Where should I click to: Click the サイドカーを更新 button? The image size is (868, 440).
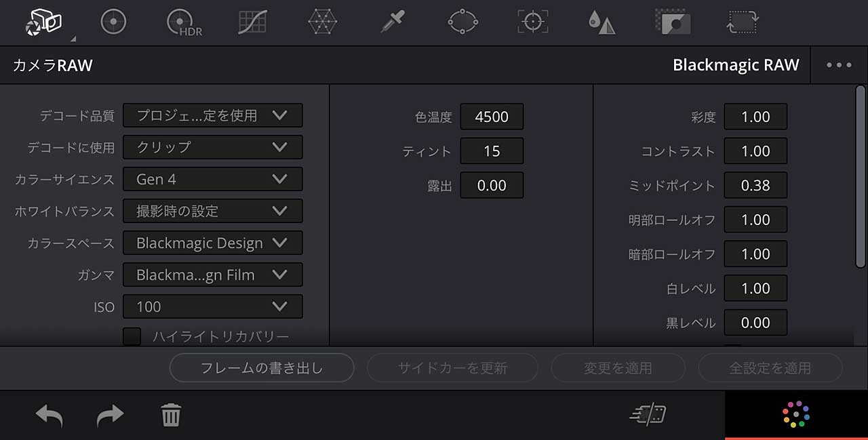coord(452,368)
